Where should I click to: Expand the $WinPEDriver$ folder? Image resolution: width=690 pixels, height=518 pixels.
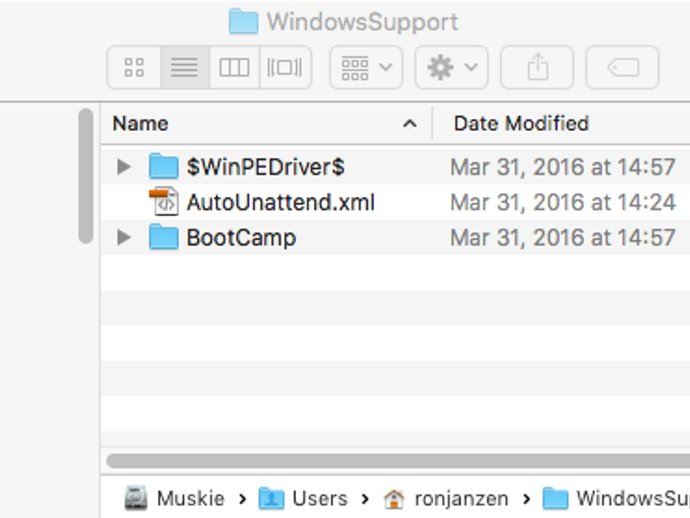124,166
